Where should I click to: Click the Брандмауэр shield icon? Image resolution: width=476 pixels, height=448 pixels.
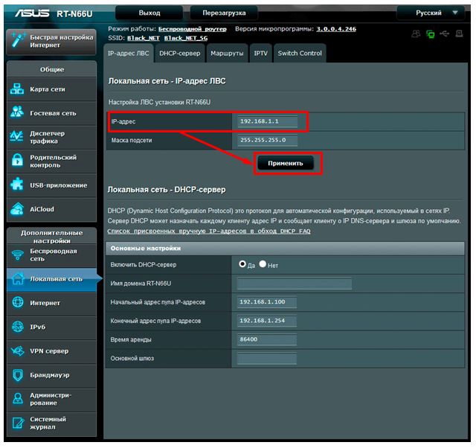[x=18, y=375]
